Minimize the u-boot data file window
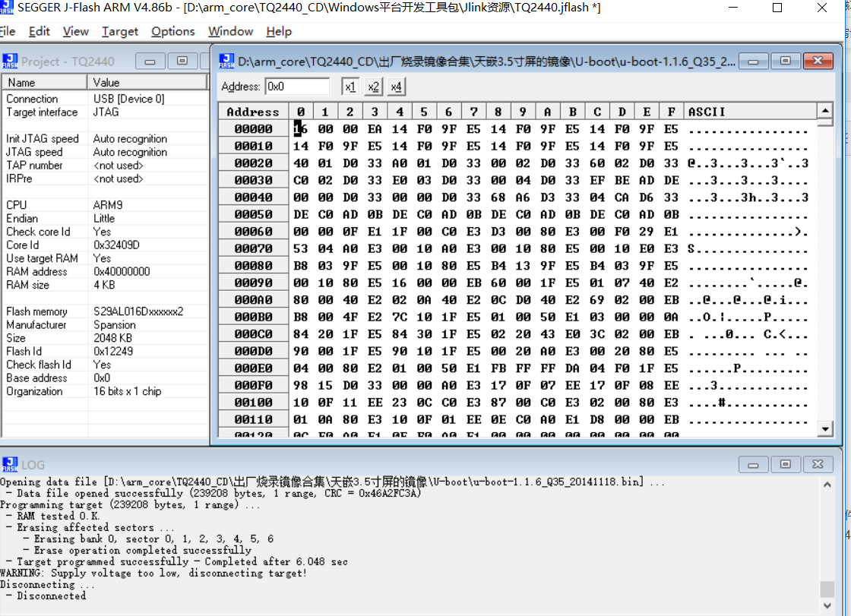Screen dimensions: 851x616 pos(753,61)
